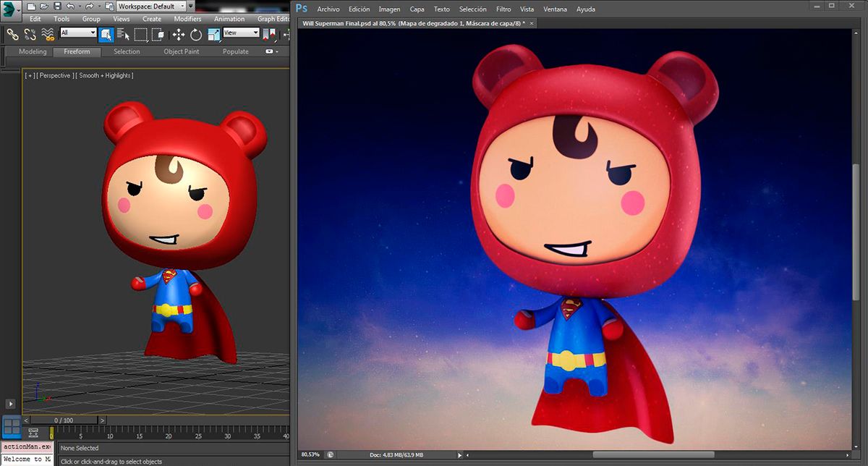Viewport: 868px width, 466px height.
Task: Click the Select and Scale tool
Action: tap(214, 33)
